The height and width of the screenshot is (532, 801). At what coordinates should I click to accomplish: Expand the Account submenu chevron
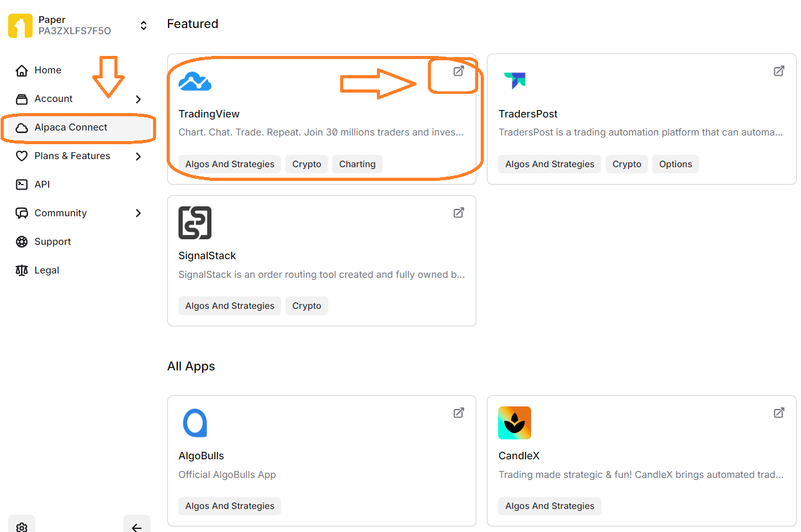[x=138, y=99]
